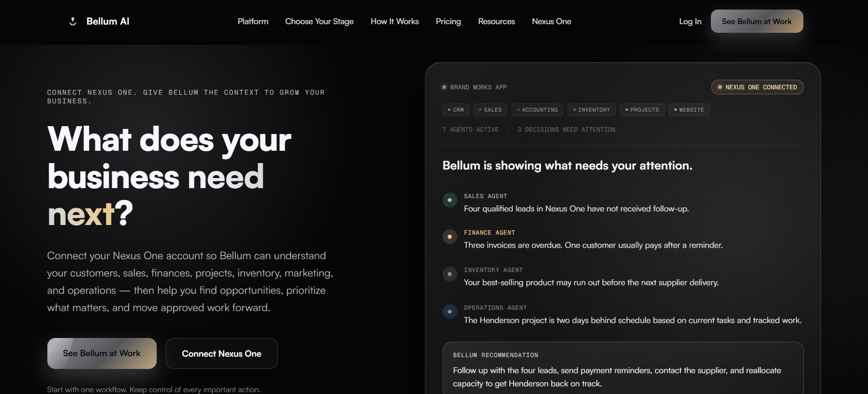Click the Connect your Nexus One account paragraph
Viewport: 868px width, 394px height.
(190, 281)
